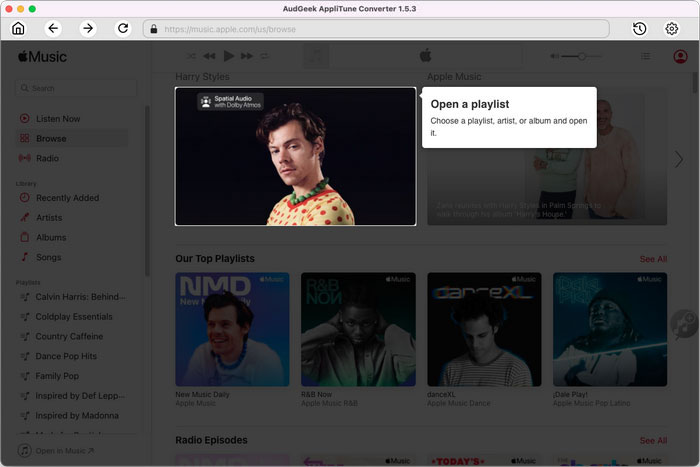The height and width of the screenshot is (467, 700).
Task: Start playback with the play button
Action: pyautogui.click(x=229, y=56)
